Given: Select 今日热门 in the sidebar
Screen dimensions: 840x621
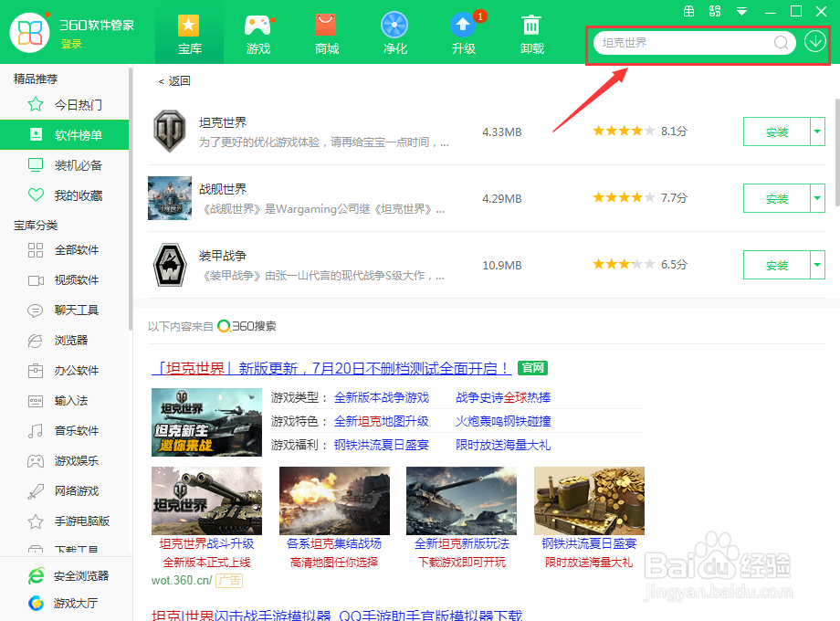Looking at the screenshot, I should pos(64,104).
